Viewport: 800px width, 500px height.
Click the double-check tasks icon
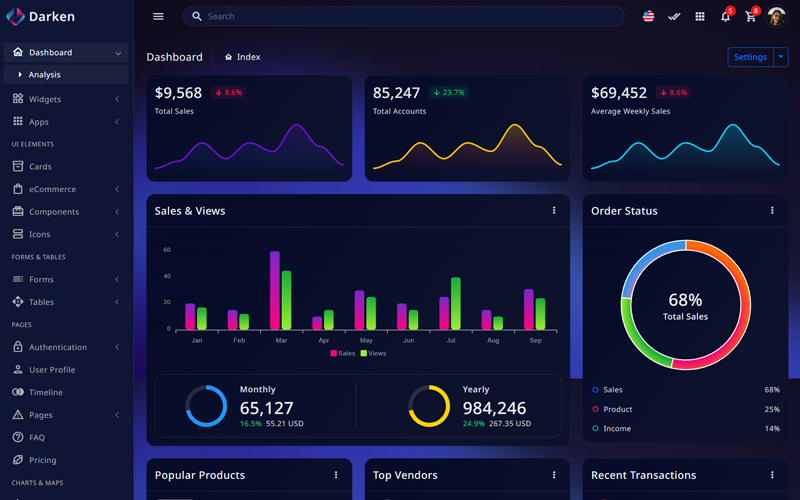(x=674, y=17)
